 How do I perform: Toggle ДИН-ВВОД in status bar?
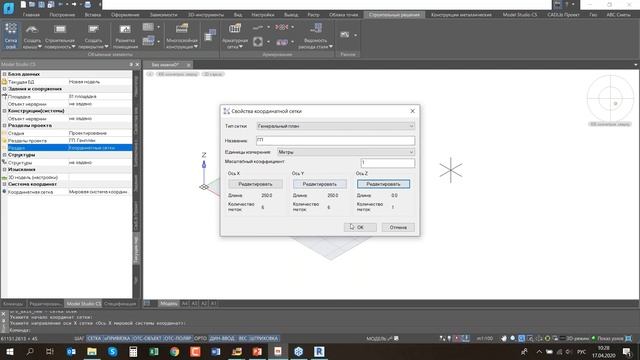coord(222,338)
